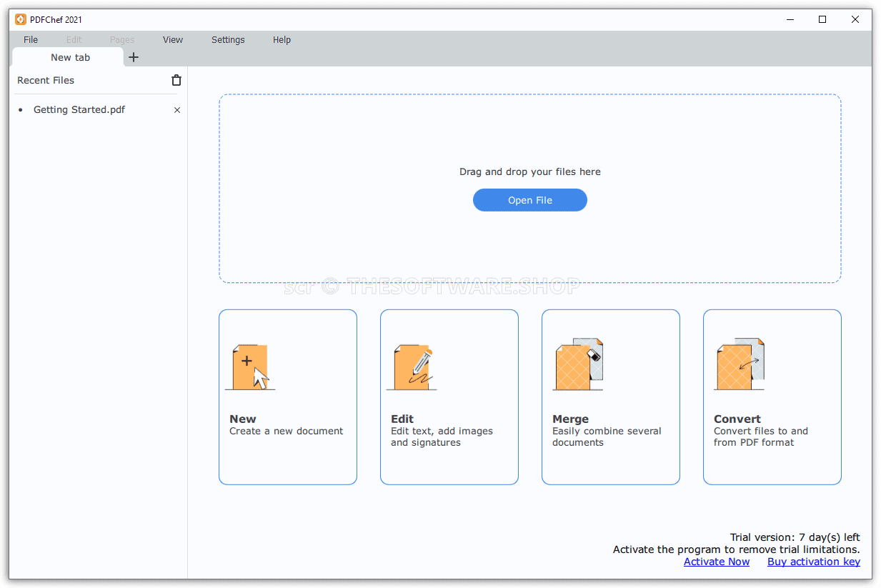
Task: Click the New document icon with plus sign
Action: tap(250, 367)
